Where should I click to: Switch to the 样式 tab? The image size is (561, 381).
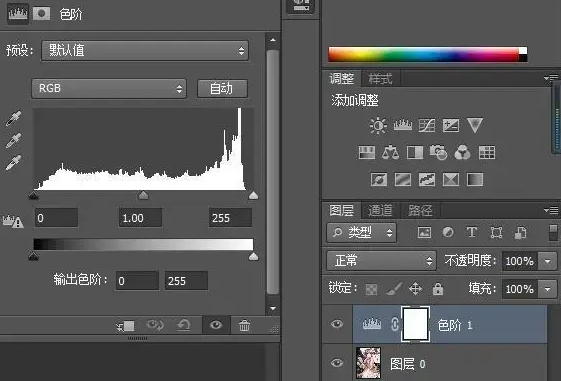pyautogui.click(x=380, y=78)
